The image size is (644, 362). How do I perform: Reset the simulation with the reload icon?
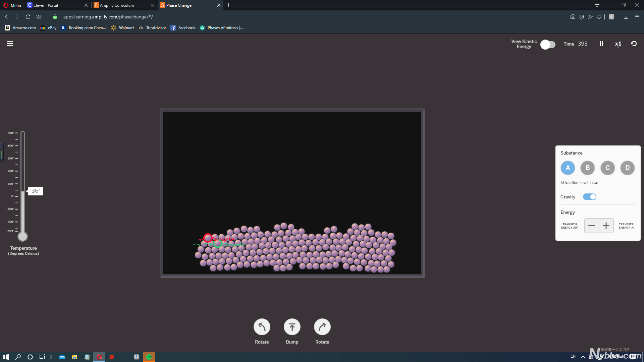pyautogui.click(x=634, y=44)
